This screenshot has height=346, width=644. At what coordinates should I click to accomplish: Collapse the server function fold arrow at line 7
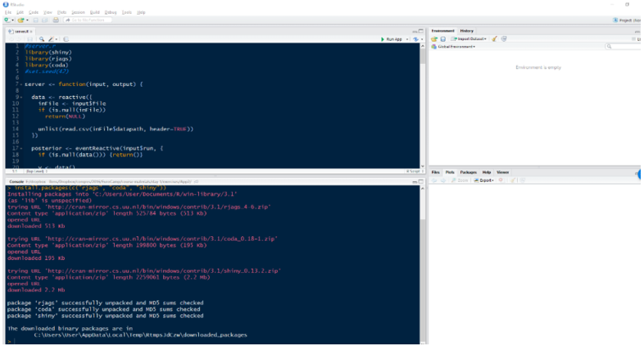coord(21,84)
